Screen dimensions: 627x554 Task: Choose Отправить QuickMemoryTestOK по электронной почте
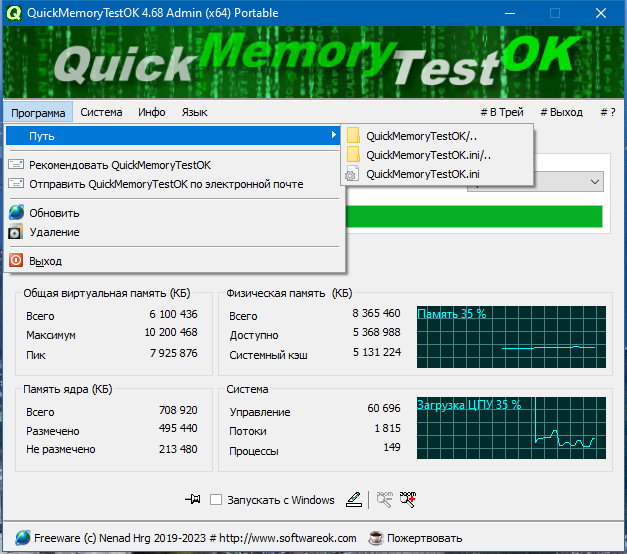coord(173,184)
